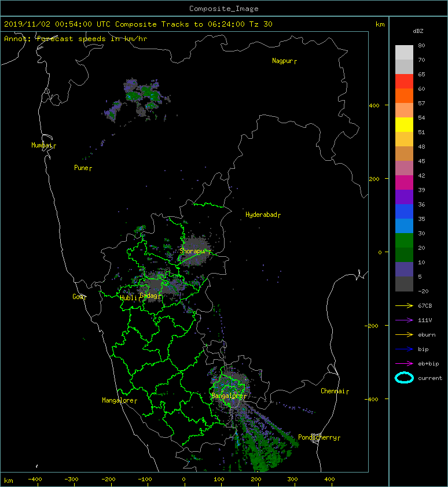
Task: Click the cyan current ellipse legend icon
Action: [x=404, y=378]
